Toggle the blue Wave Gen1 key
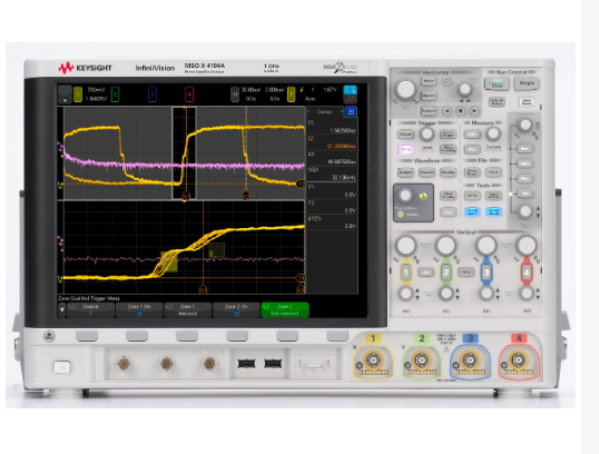 [x=472, y=212]
